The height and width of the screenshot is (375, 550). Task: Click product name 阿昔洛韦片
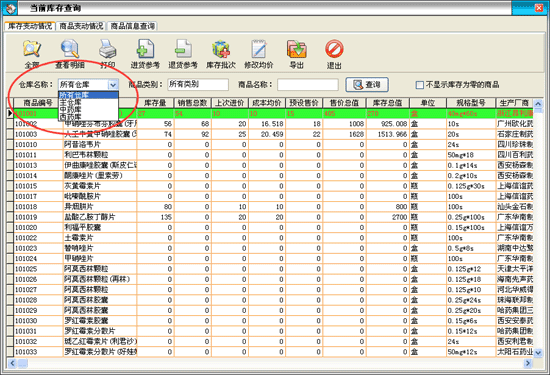coord(82,145)
